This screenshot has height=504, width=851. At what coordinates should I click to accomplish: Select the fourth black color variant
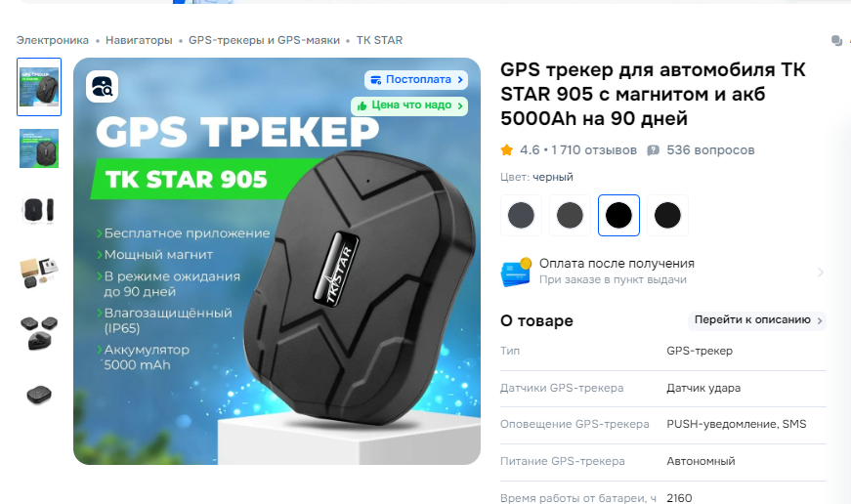coord(667,216)
